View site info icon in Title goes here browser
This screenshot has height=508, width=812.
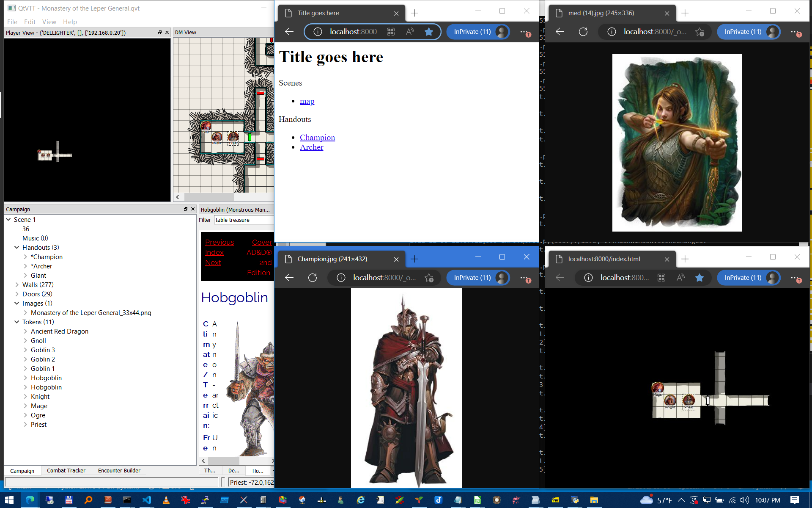pos(318,32)
